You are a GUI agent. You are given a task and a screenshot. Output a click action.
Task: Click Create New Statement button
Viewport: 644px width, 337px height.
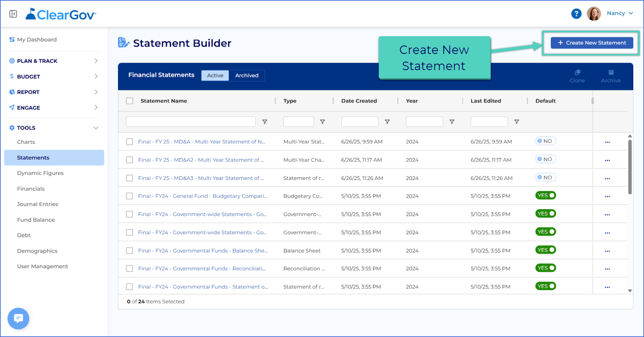(592, 43)
